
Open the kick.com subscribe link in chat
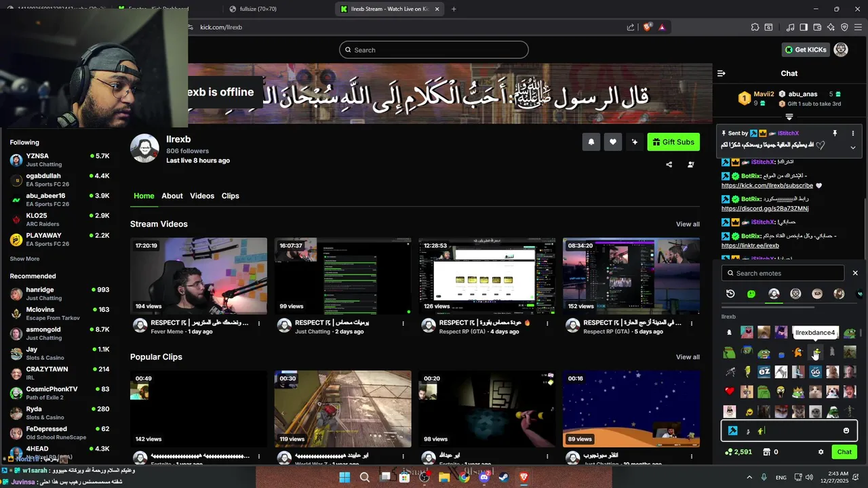[767, 185]
